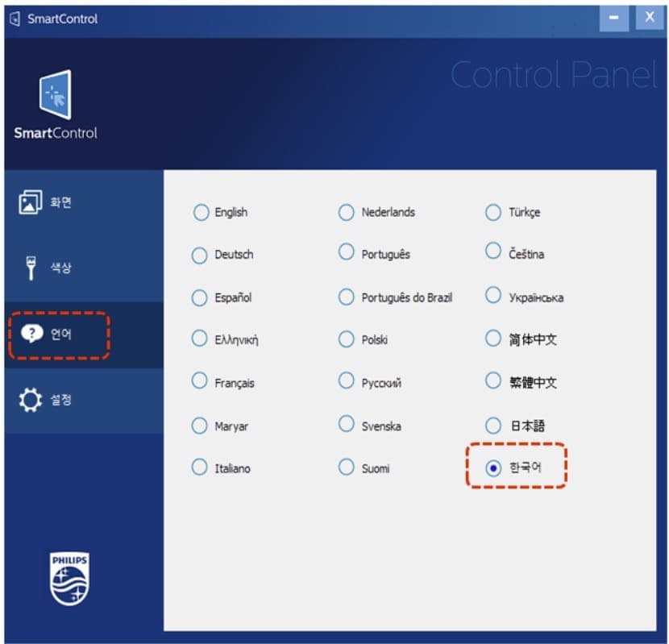Click the speech bubble language icon

(x=32, y=334)
